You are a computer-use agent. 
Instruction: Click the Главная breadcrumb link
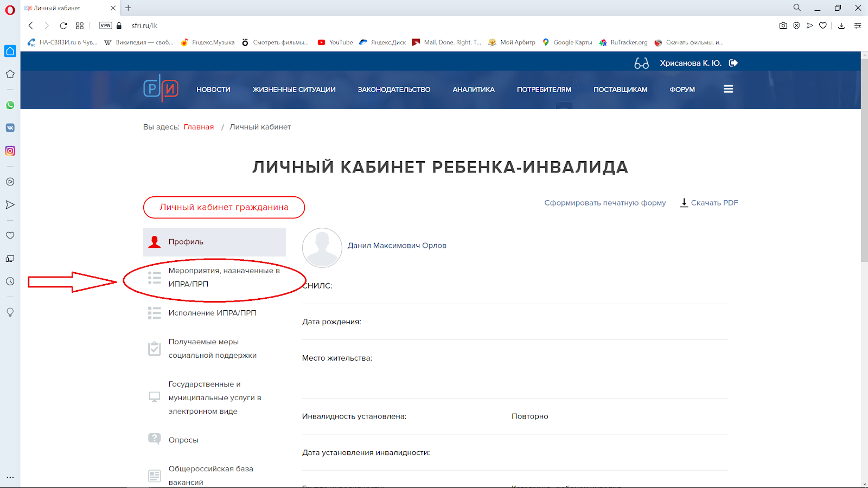(199, 127)
